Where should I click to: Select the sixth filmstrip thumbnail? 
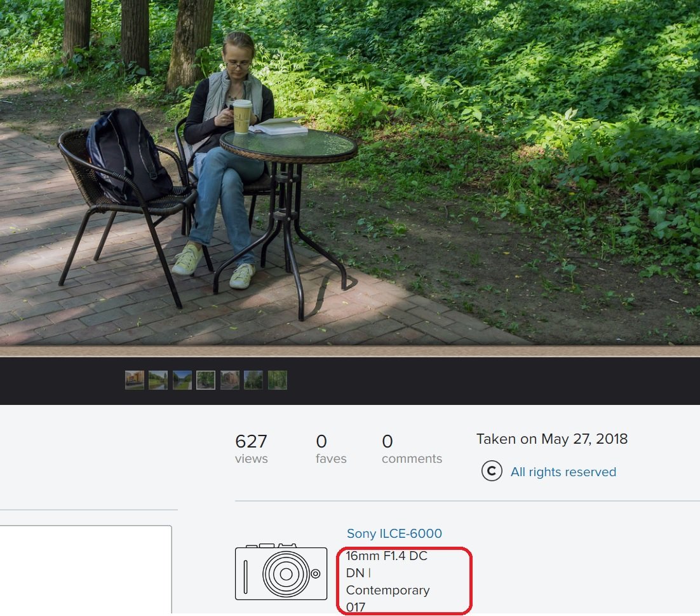click(x=253, y=380)
